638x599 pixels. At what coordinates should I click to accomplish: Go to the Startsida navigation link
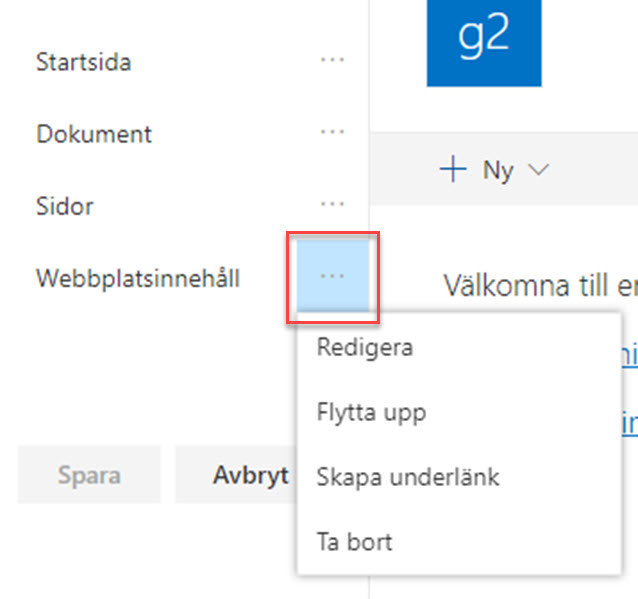click(84, 62)
